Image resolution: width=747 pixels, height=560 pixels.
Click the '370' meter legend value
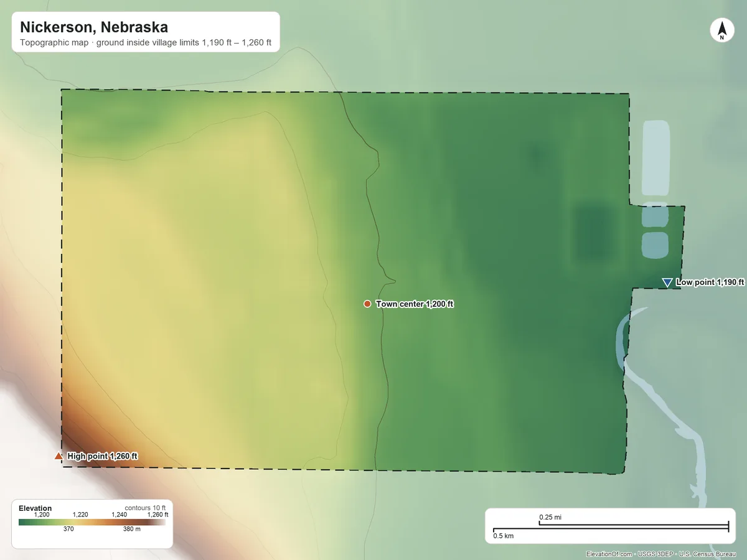(68, 530)
